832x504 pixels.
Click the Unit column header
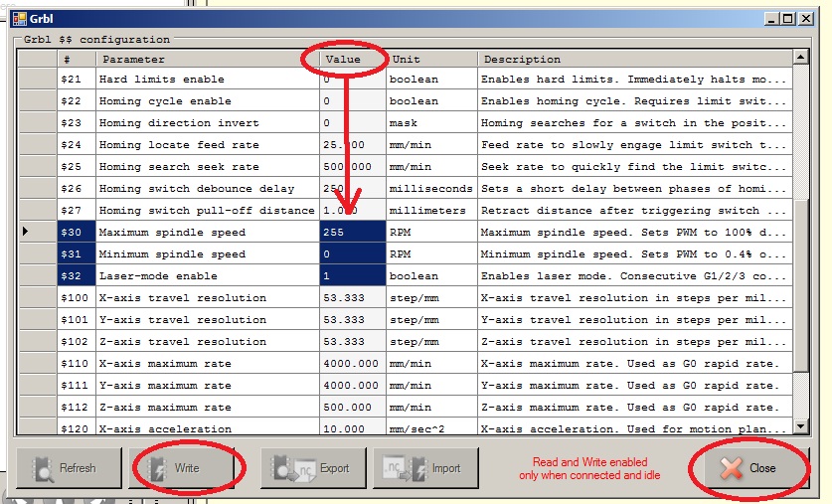click(x=432, y=59)
